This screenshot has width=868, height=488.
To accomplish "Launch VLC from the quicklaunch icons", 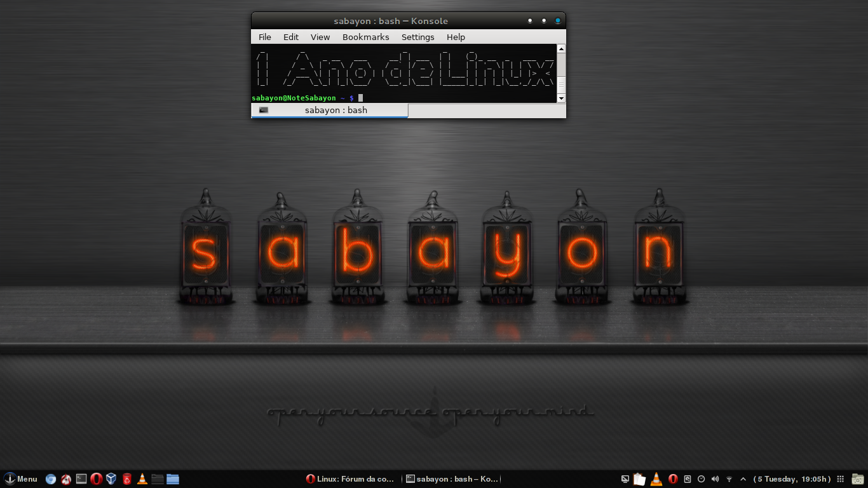I will (142, 479).
